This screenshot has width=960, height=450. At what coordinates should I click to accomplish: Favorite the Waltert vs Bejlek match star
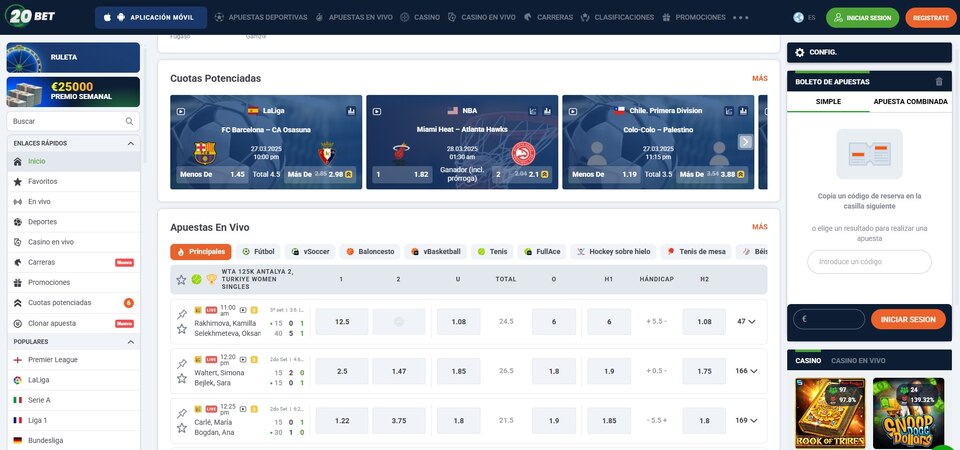click(181, 378)
